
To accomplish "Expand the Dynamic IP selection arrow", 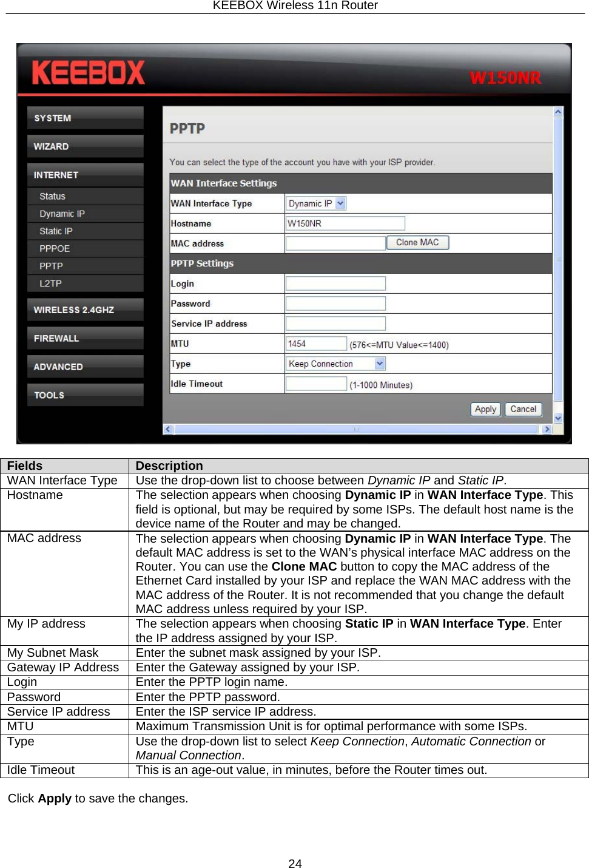I will (x=340, y=203).
